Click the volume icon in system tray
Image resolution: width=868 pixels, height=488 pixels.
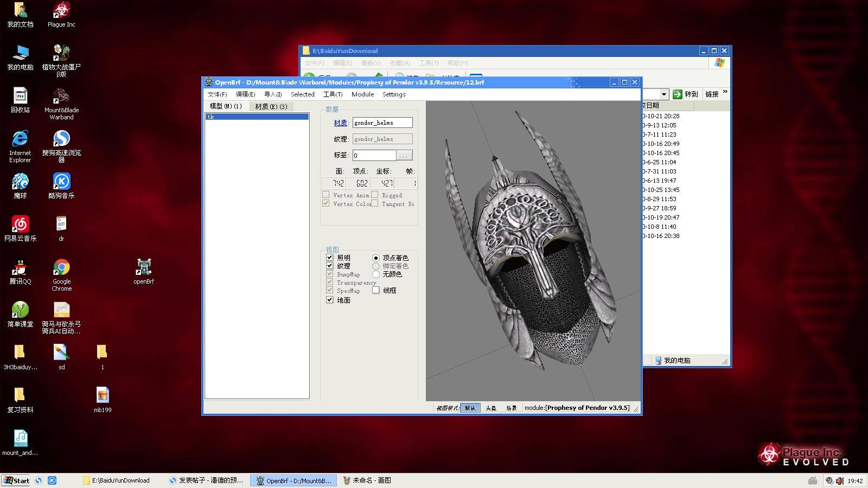840,480
